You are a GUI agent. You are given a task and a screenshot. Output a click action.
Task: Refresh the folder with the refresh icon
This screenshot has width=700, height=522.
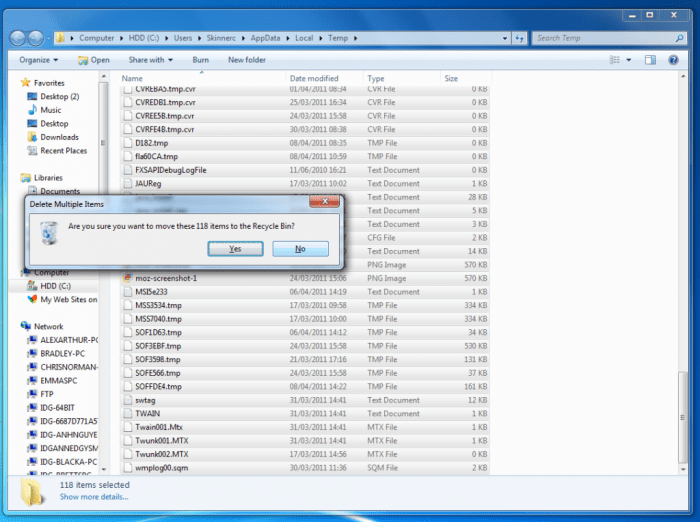(x=519, y=38)
